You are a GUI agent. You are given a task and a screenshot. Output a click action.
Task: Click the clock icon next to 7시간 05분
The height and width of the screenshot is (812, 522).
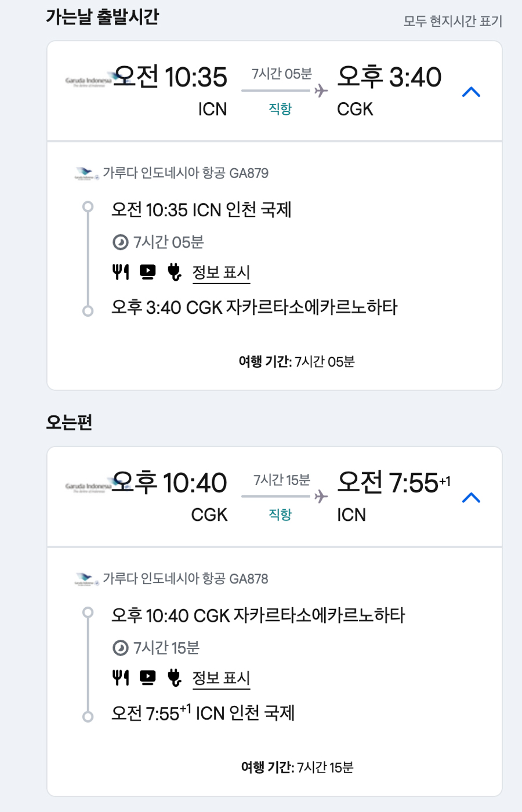120,242
